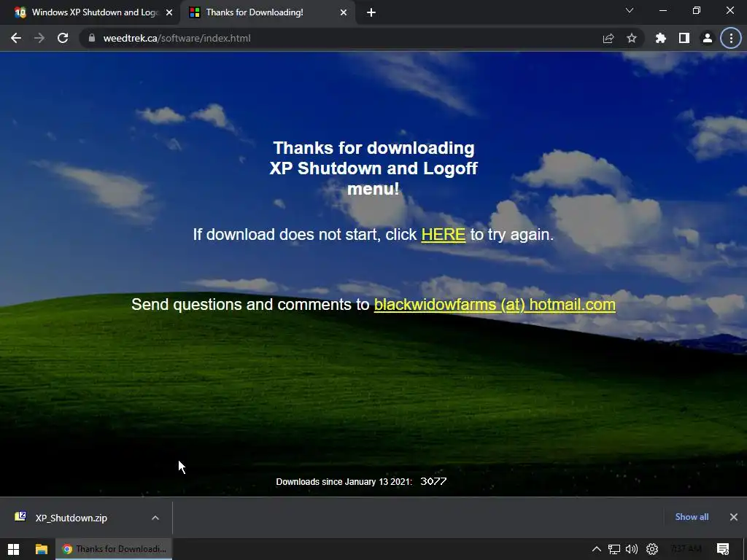The height and width of the screenshot is (560, 747).
Task: Click the address bar URL
Action: (177, 38)
